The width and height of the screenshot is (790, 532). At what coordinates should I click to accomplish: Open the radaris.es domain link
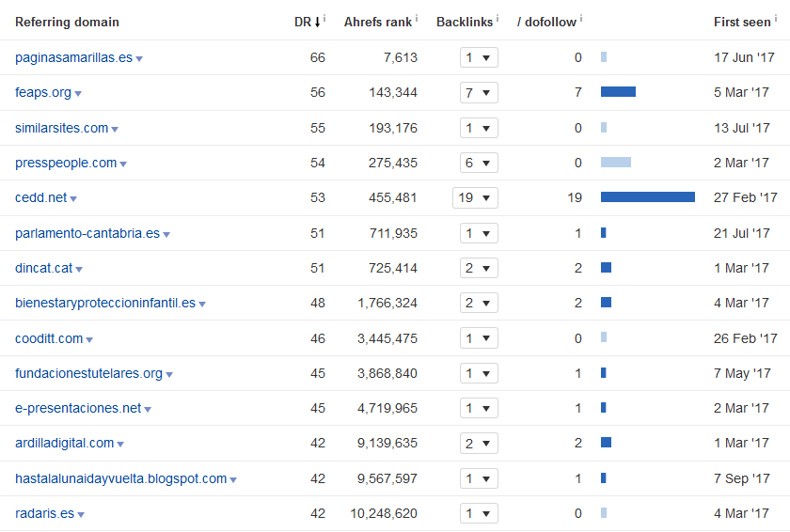click(x=44, y=513)
